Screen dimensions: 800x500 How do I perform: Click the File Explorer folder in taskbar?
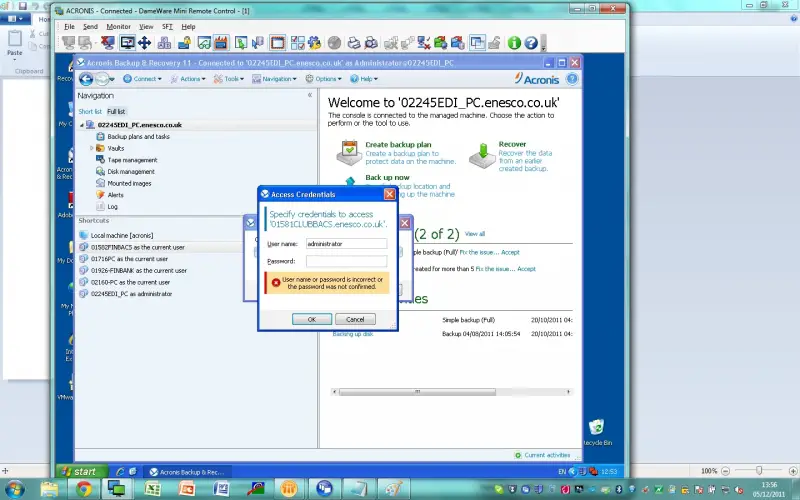tap(49, 489)
